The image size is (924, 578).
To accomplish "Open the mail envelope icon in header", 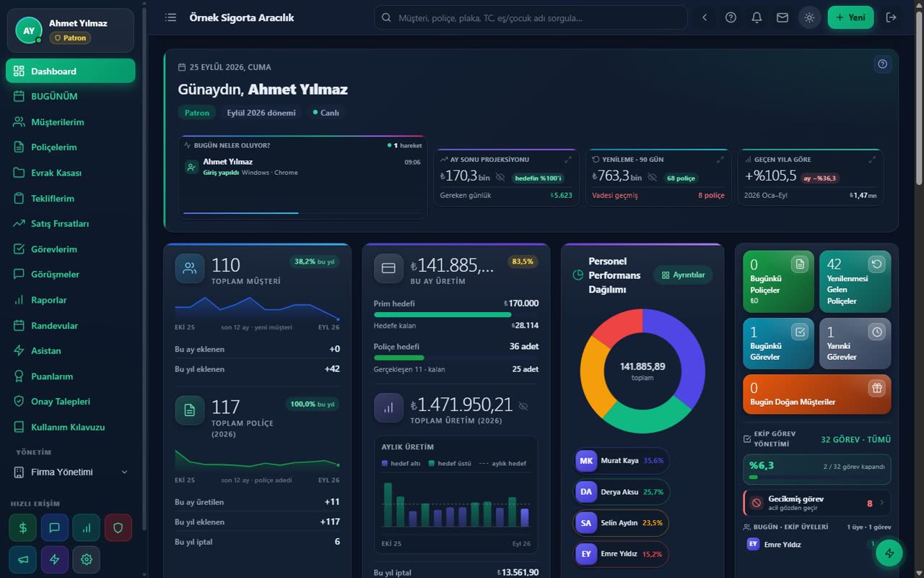I will pos(783,17).
